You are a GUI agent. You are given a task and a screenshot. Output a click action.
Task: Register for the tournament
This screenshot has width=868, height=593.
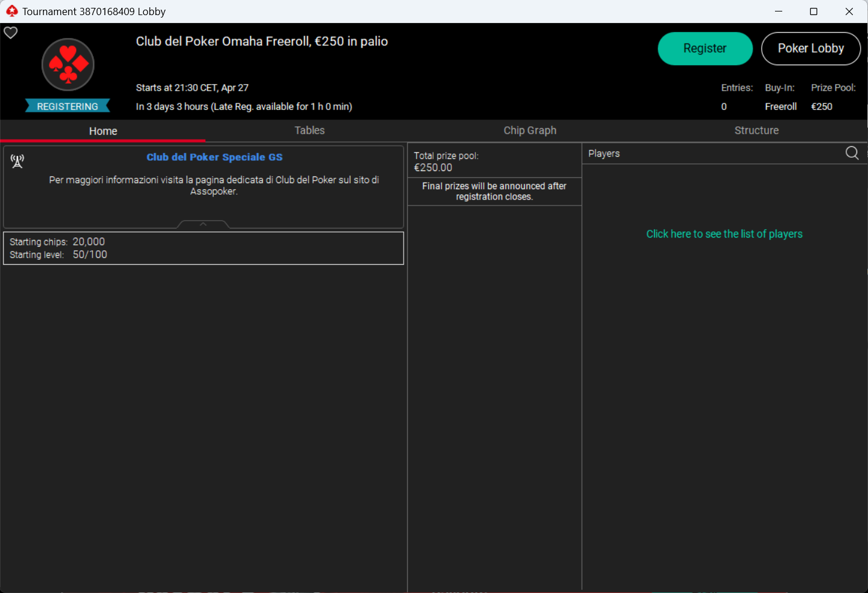[705, 48]
